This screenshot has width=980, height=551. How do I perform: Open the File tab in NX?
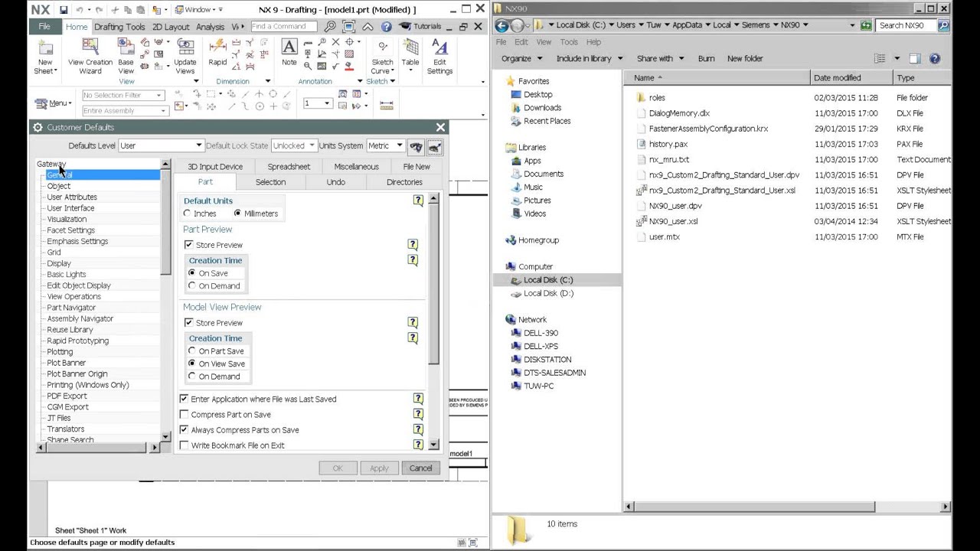point(44,26)
